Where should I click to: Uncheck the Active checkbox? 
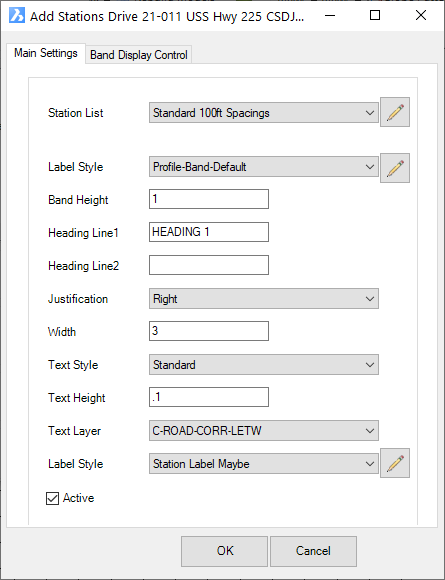(x=52, y=498)
